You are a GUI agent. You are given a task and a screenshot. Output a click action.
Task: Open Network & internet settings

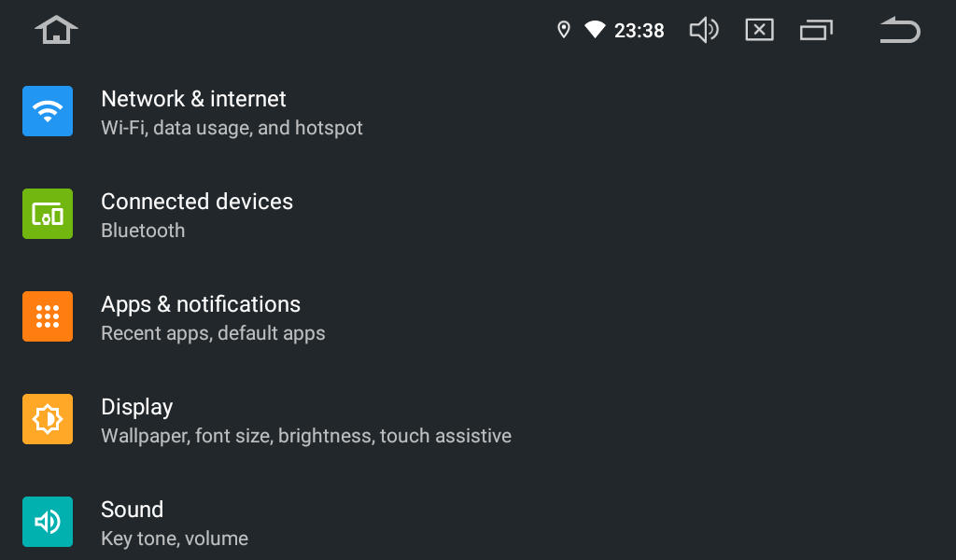[193, 99]
